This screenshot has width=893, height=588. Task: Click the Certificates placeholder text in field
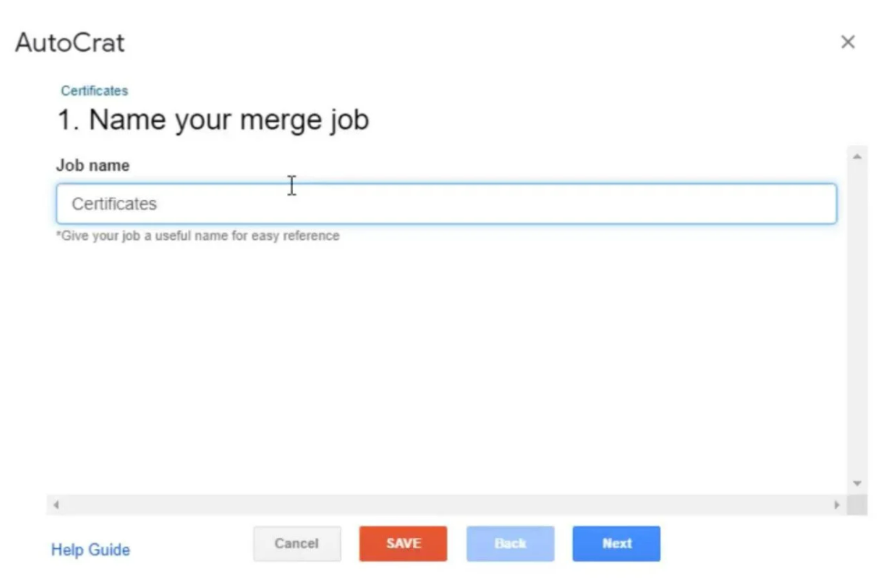point(114,204)
